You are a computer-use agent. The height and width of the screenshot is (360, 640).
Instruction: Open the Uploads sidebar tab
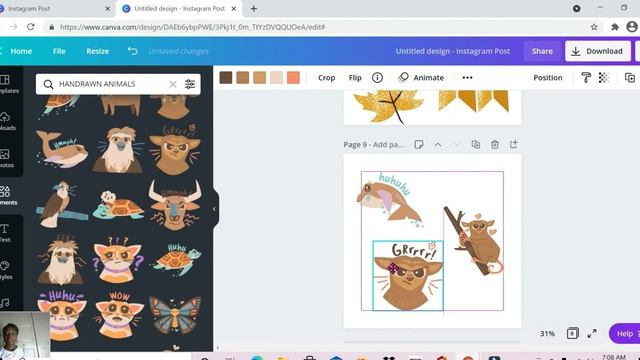[x=6, y=121]
